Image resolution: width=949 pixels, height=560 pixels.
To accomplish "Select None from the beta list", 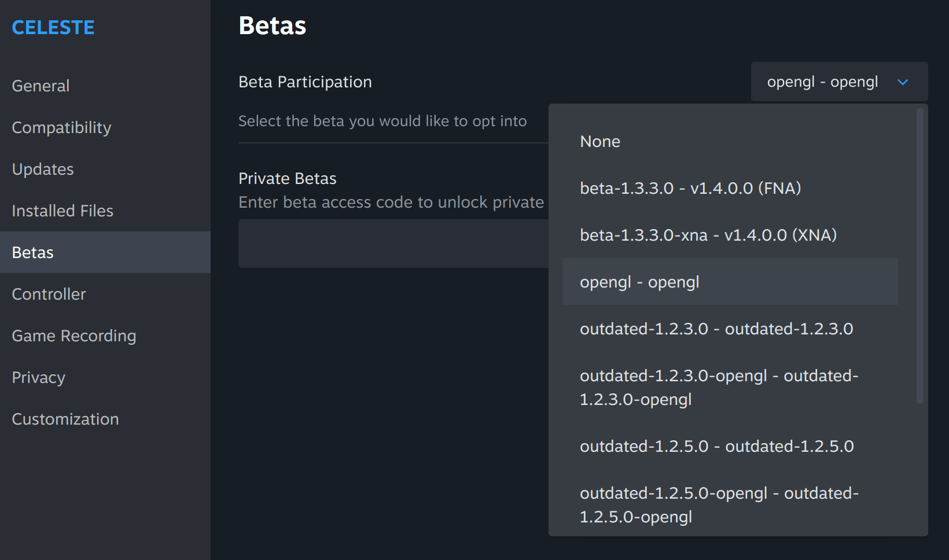I will (x=600, y=142).
